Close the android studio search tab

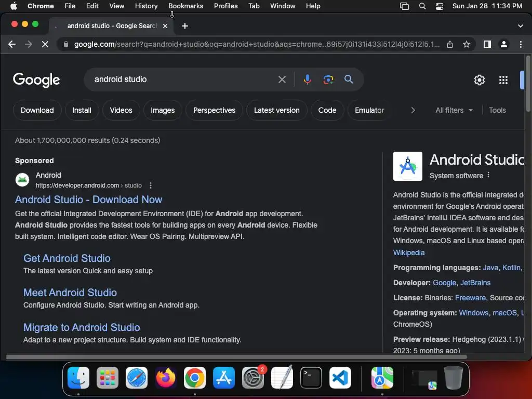point(165,26)
